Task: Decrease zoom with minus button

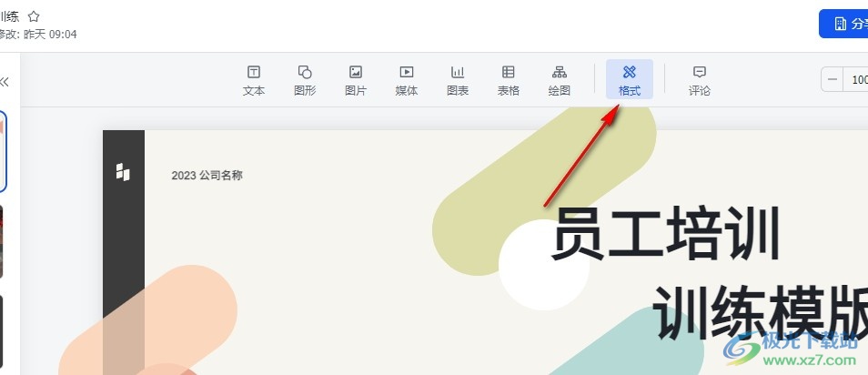Action: click(832, 80)
